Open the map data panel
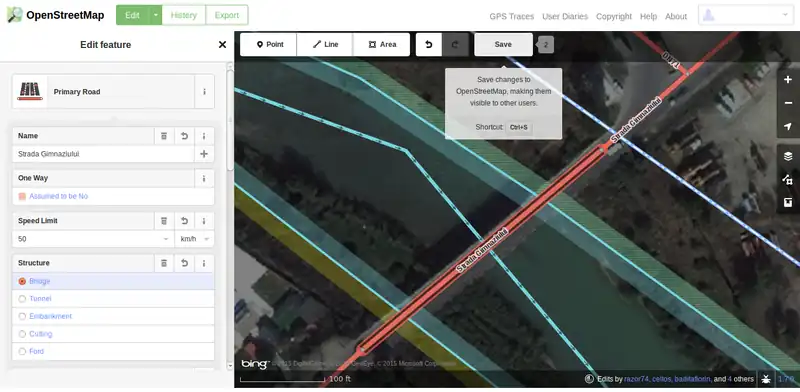Viewport: 800px width, 392px height. 788,180
